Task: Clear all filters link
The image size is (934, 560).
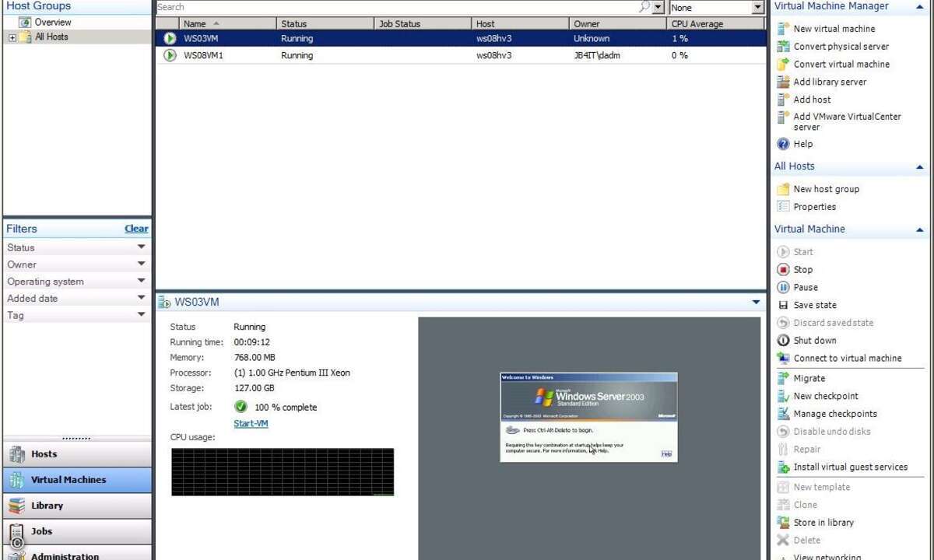Action: coord(136,229)
